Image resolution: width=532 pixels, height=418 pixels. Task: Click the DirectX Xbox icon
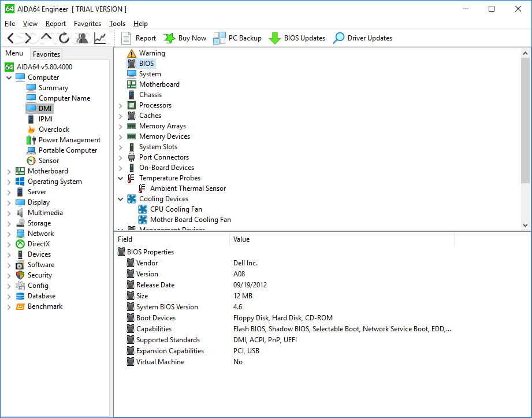pos(20,244)
